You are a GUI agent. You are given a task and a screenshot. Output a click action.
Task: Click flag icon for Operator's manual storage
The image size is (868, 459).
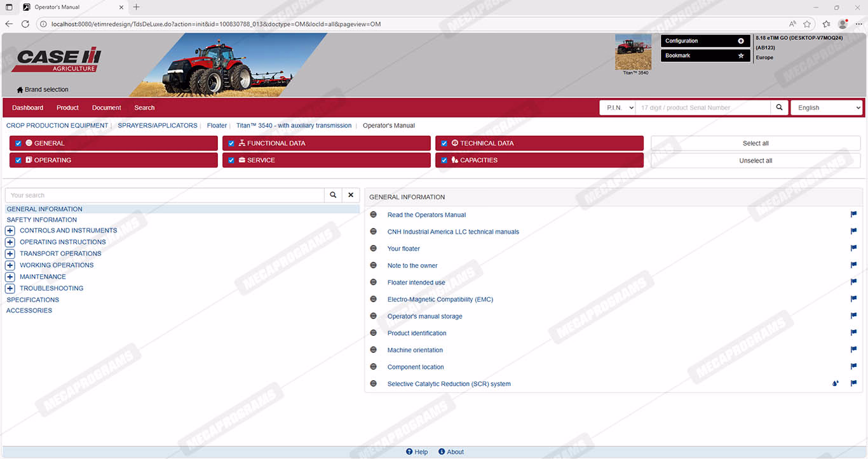pyautogui.click(x=853, y=316)
